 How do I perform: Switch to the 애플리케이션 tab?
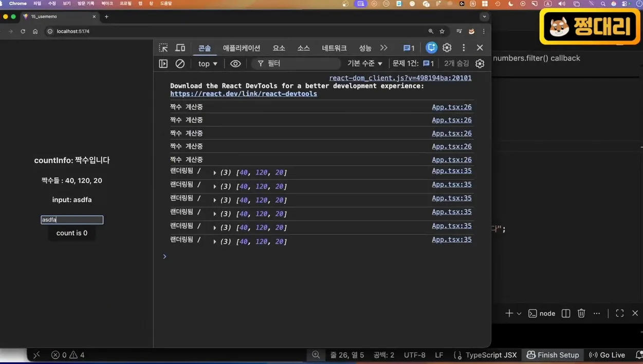point(242,48)
